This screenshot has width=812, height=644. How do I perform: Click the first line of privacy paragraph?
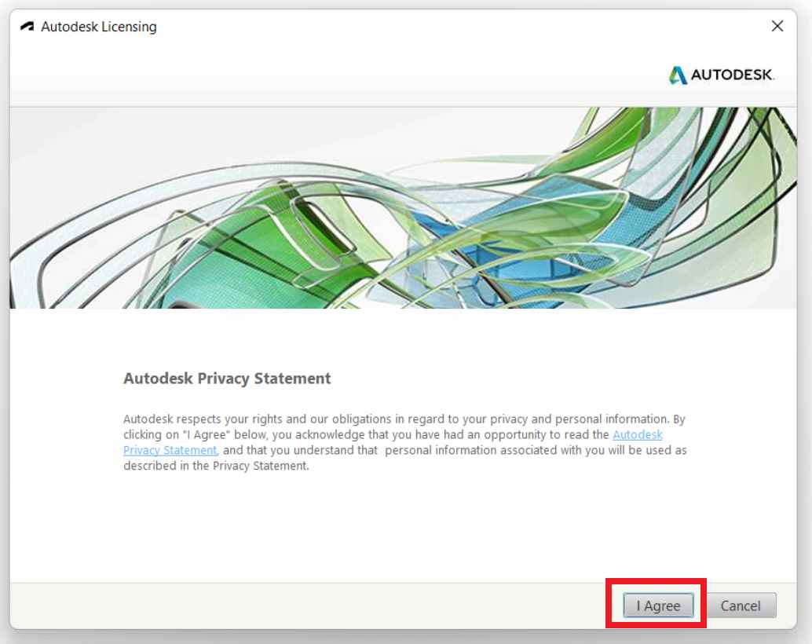click(404, 419)
